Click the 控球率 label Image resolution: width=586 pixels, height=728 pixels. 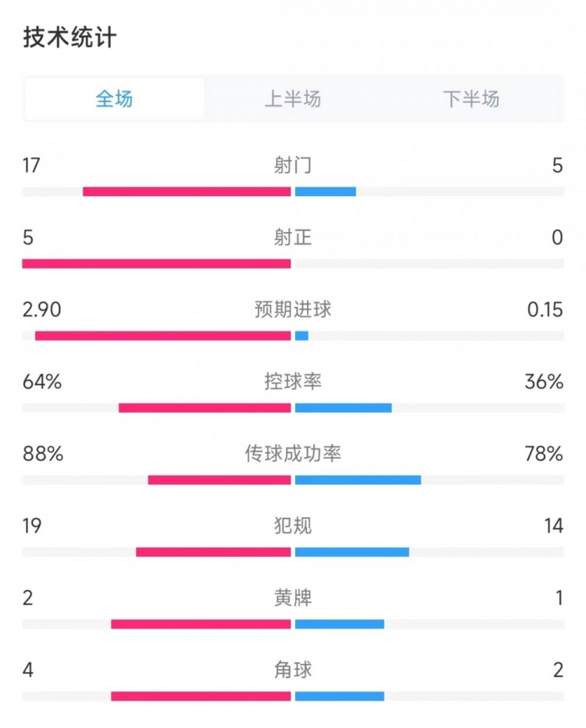coord(293,381)
